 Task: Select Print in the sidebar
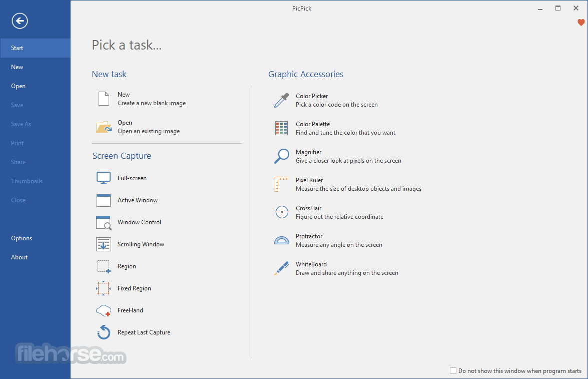coord(35,143)
